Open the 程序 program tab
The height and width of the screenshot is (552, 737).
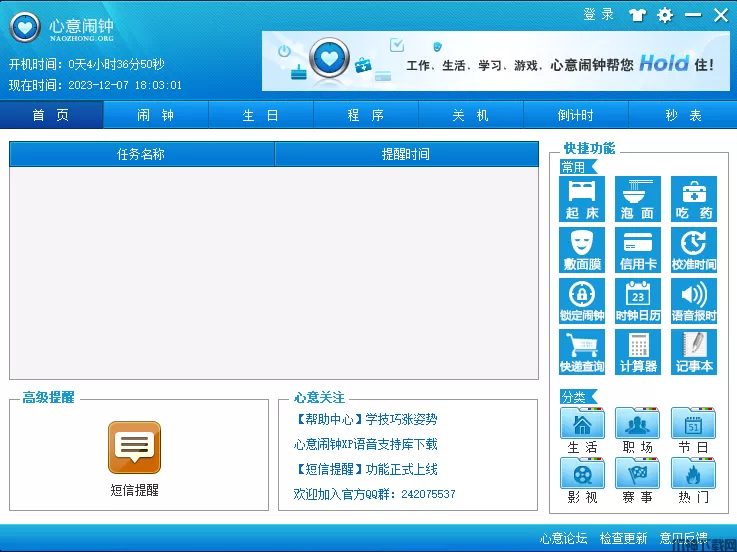(366, 115)
